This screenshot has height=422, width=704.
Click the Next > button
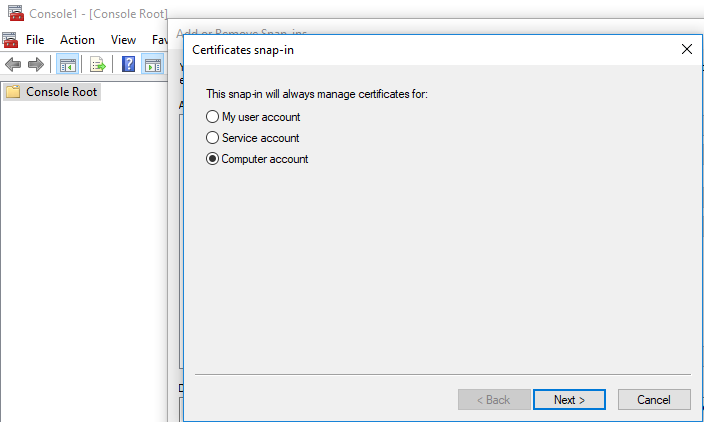(569, 400)
